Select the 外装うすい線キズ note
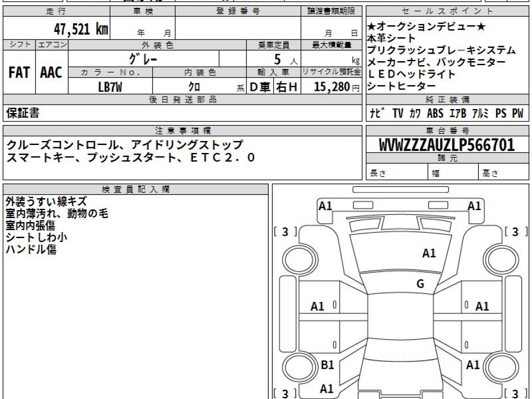 pos(46,202)
